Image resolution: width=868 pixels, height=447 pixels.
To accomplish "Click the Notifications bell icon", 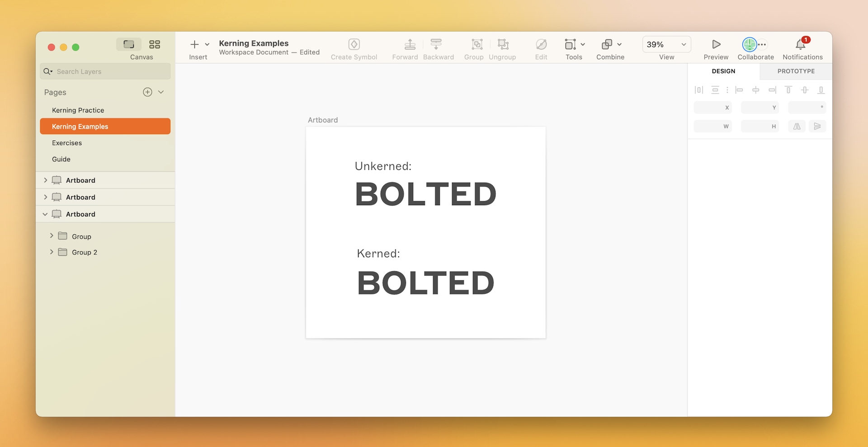I will [x=801, y=45].
